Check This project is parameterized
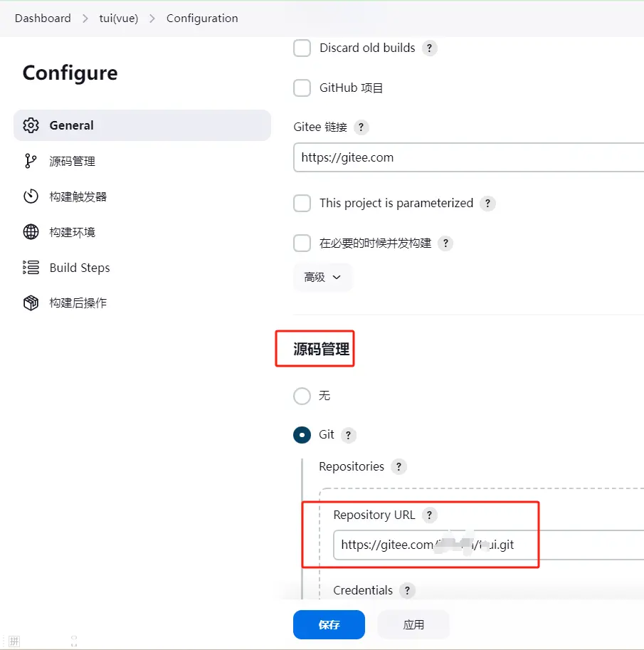Viewport: 644px width, 650px height. click(302, 203)
